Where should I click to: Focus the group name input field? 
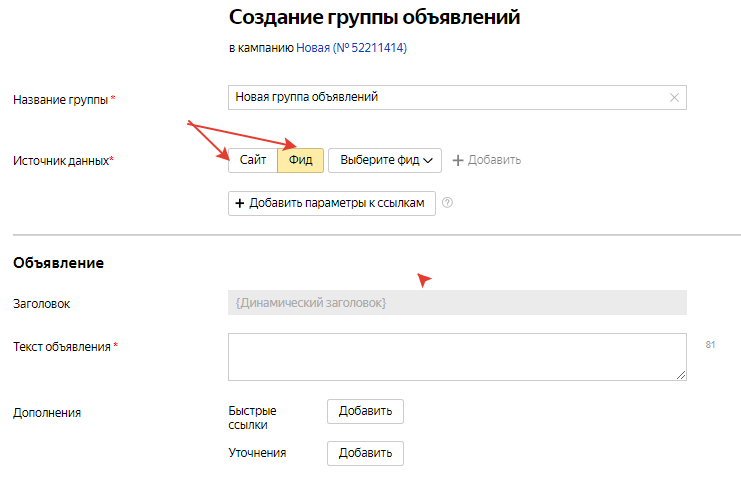point(445,98)
